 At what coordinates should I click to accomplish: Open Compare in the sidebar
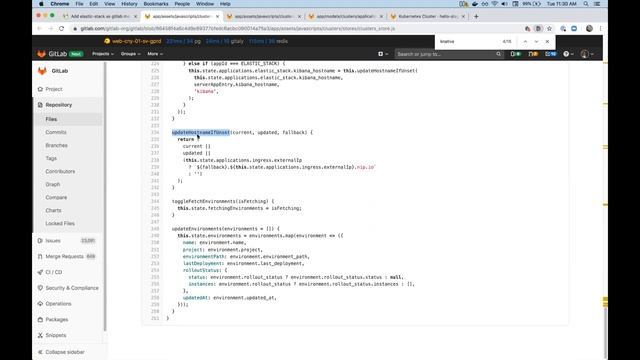coord(56,198)
